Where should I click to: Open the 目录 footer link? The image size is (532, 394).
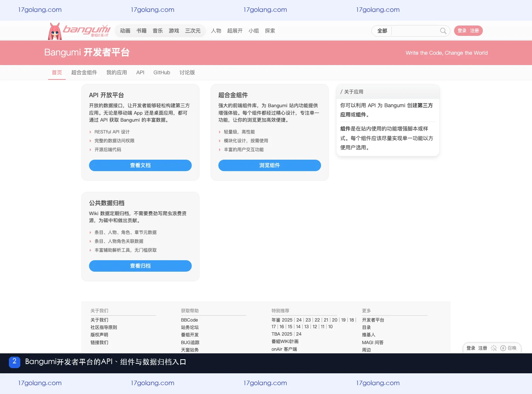point(366,327)
